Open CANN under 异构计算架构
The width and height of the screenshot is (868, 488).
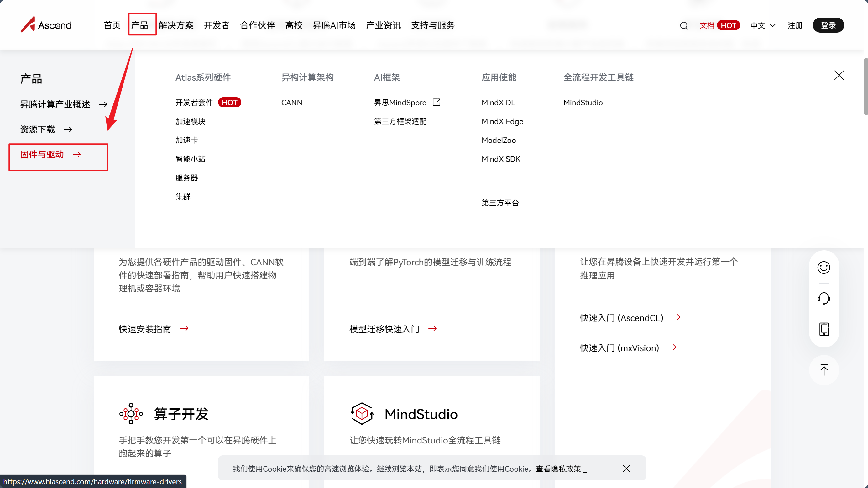[x=291, y=103]
